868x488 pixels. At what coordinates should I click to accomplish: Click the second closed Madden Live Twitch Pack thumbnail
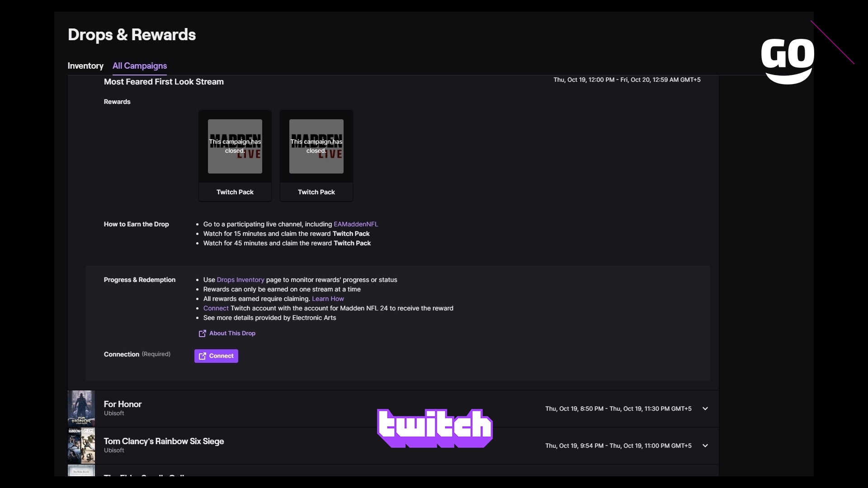(x=316, y=146)
